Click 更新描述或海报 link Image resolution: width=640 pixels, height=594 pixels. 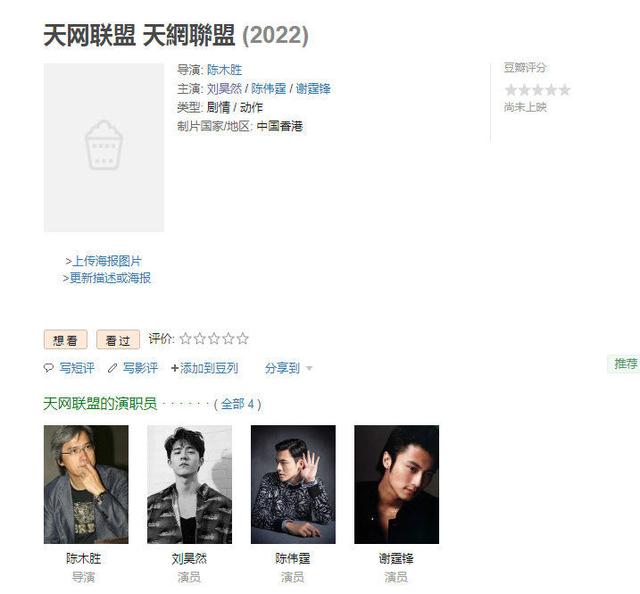[110, 278]
